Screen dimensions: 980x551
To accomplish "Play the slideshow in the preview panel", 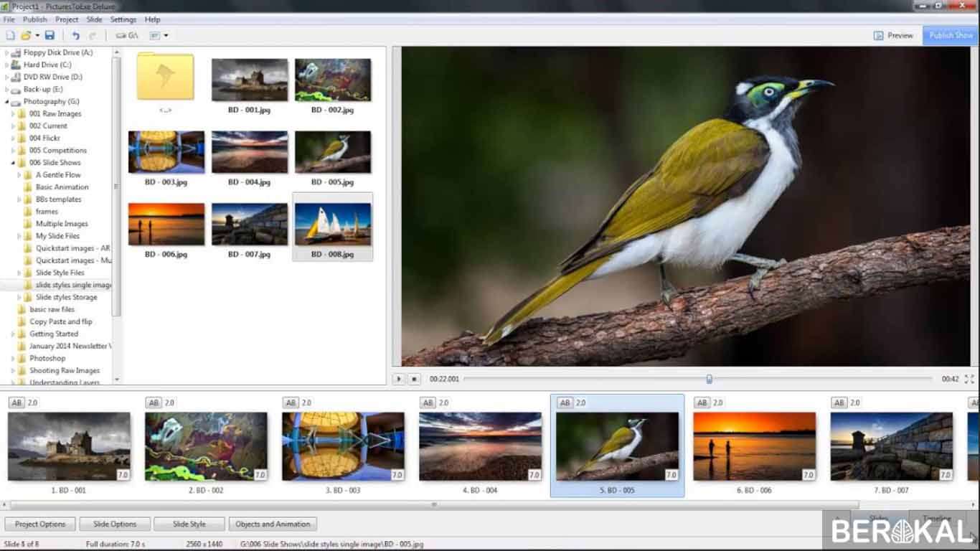I will 399,379.
